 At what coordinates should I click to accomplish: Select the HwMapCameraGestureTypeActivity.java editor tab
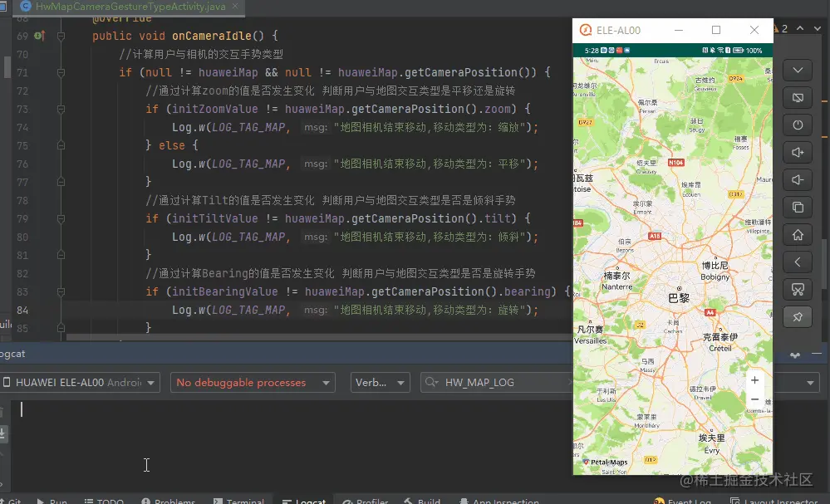coord(130,7)
